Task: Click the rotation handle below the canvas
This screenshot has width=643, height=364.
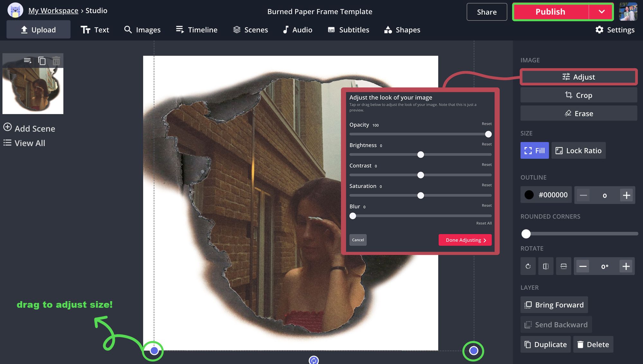Action: pos(313,360)
